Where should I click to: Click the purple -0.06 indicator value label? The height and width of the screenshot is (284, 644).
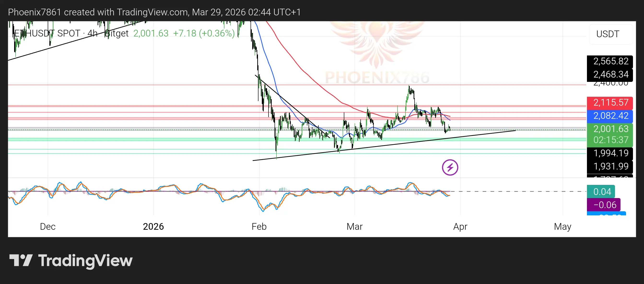click(x=603, y=205)
